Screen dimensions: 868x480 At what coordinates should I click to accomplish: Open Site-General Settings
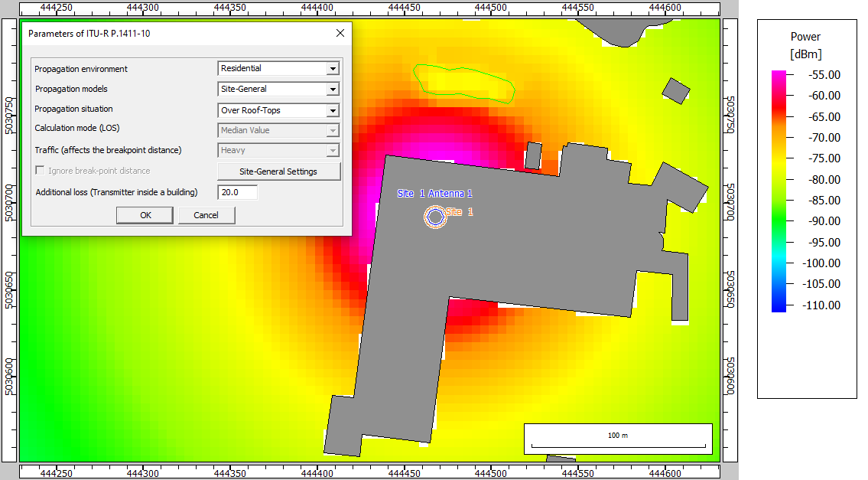[x=278, y=171]
